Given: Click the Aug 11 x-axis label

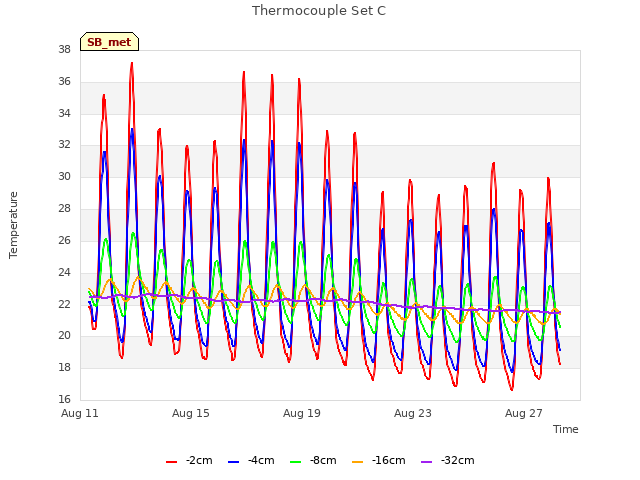Looking at the screenshot, I should coord(80,413).
